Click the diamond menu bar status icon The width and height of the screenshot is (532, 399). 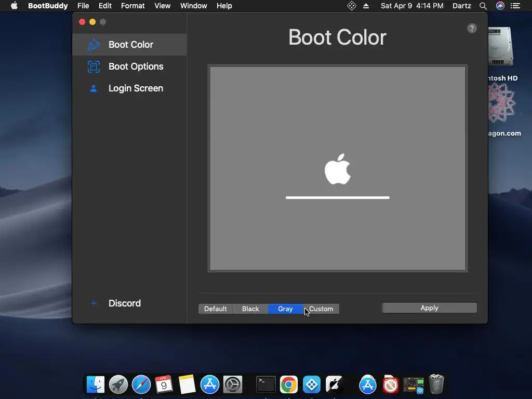[352, 6]
